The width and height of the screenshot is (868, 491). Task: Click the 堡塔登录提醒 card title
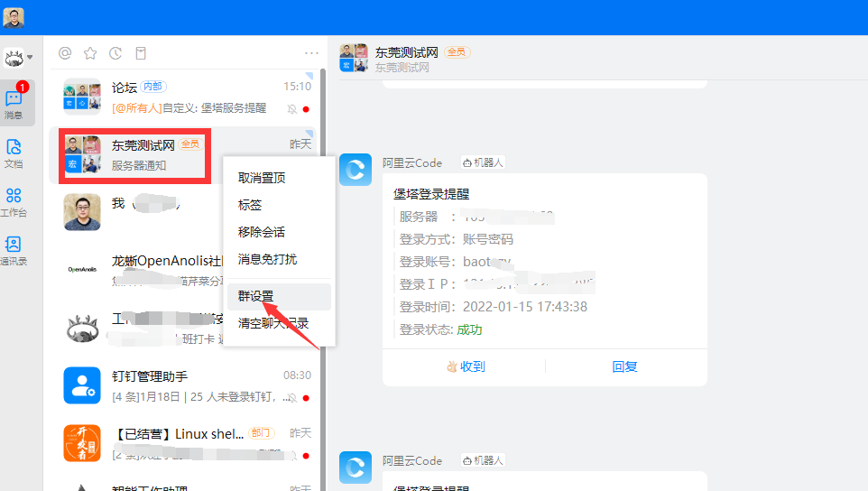coord(431,194)
